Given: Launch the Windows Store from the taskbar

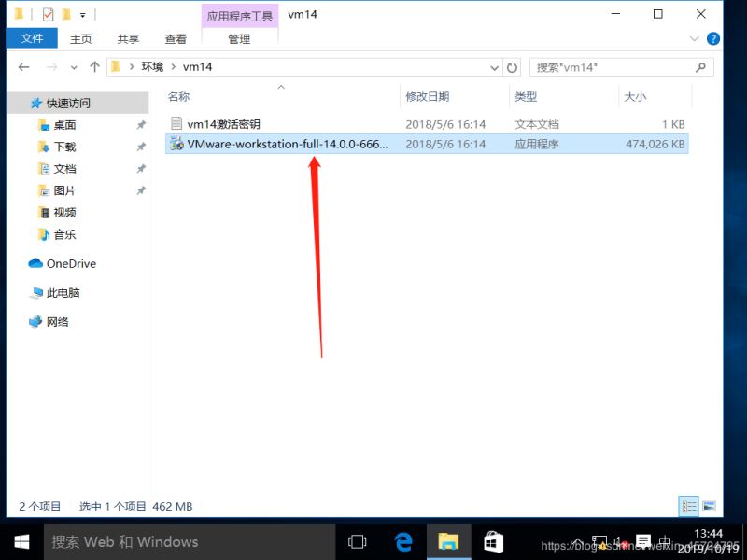Looking at the screenshot, I should click(x=493, y=541).
